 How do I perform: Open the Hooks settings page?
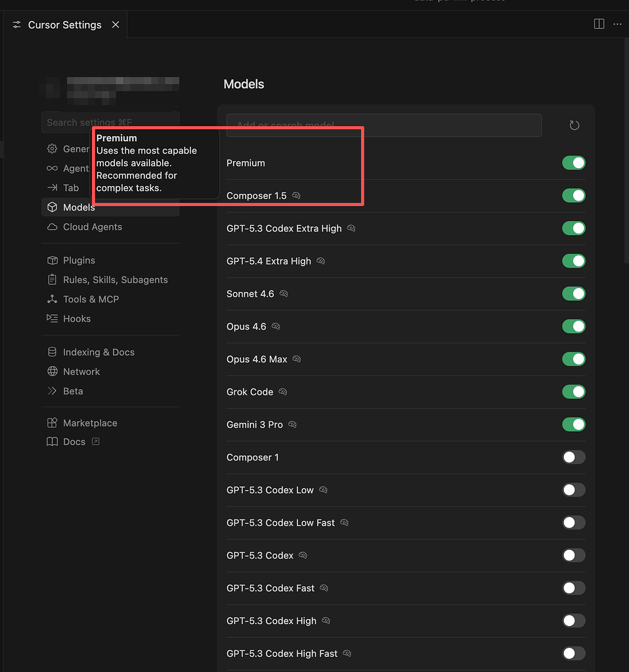(x=110, y=318)
